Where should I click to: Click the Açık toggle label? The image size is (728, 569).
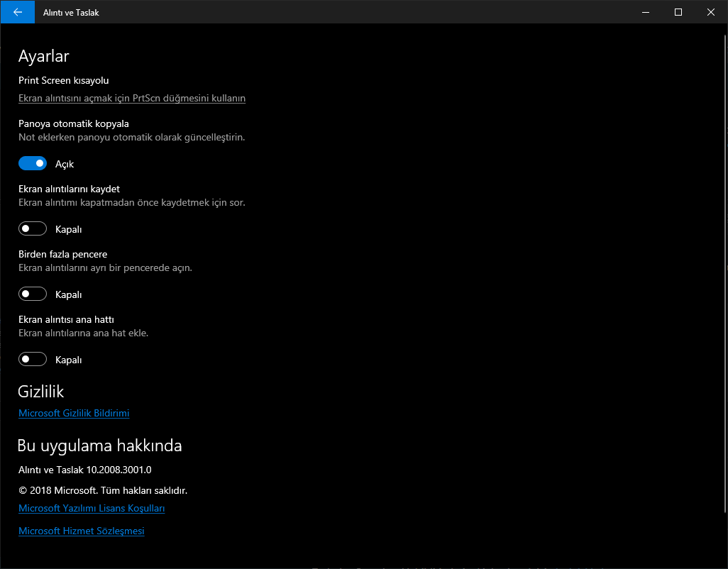[65, 164]
